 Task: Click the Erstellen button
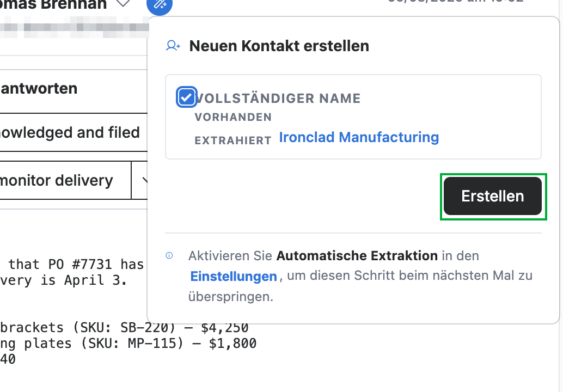pos(493,196)
